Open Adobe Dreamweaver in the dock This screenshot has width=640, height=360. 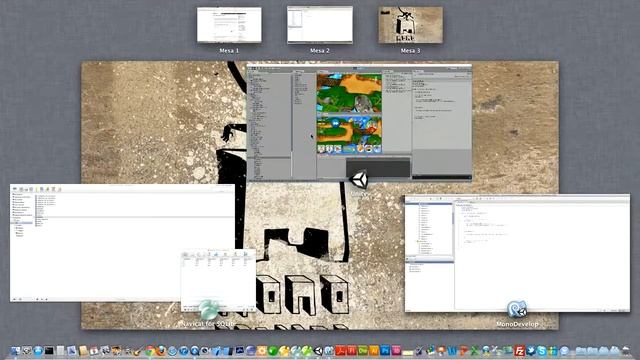[x=362, y=350]
